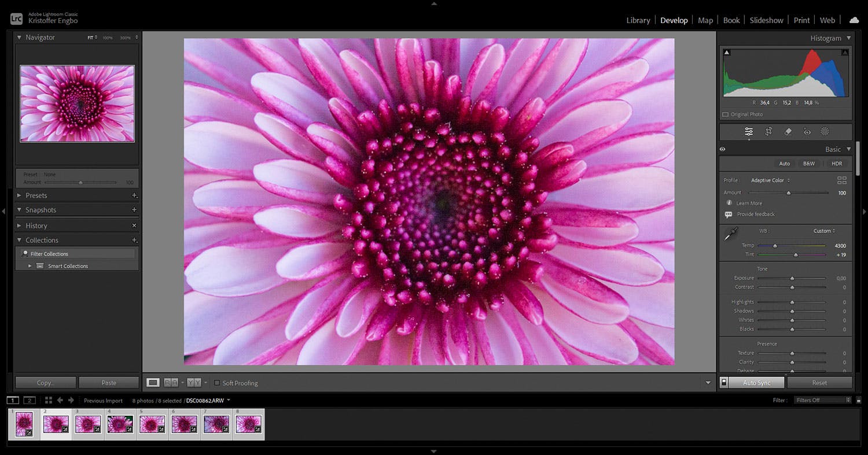
Task: Enable the Soft Proofing checkbox
Action: (x=217, y=383)
